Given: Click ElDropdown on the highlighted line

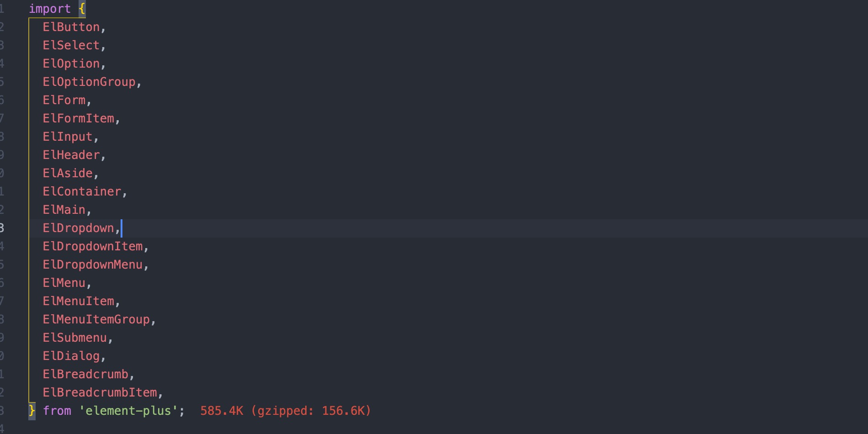Looking at the screenshot, I should [x=78, y=228].
